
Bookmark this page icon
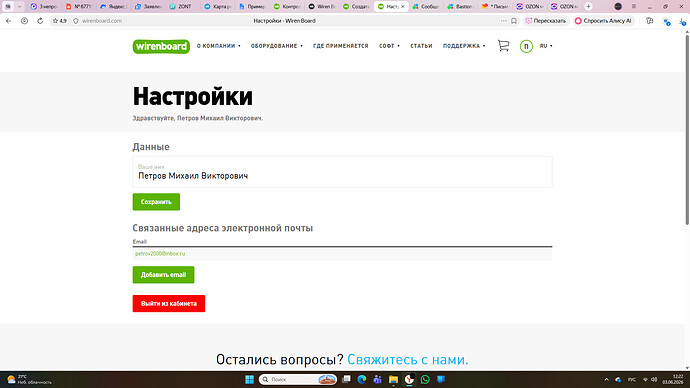514,21
